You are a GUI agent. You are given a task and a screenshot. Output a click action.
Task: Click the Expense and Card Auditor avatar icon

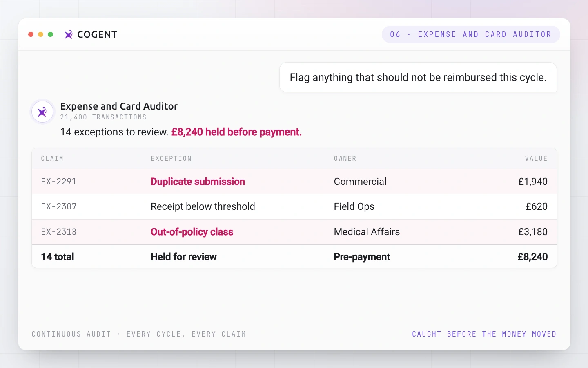pyautogui.click(x=42, y=112)
